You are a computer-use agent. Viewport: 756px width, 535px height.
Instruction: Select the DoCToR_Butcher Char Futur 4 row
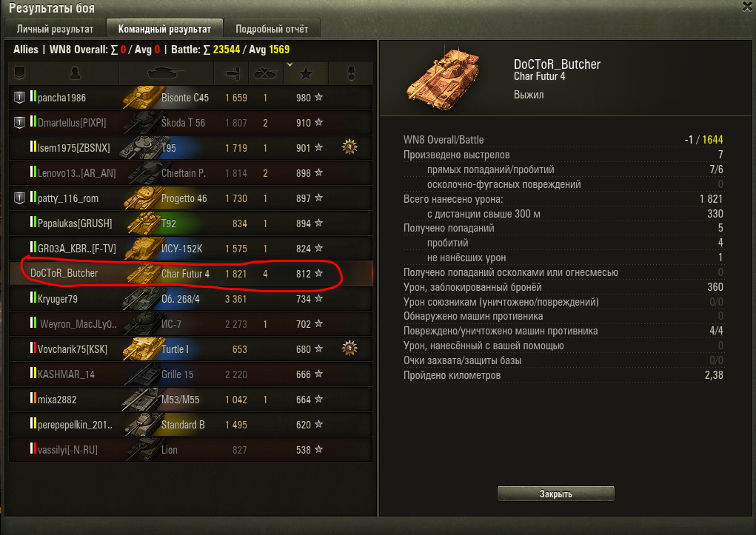[x=190, y=273]
